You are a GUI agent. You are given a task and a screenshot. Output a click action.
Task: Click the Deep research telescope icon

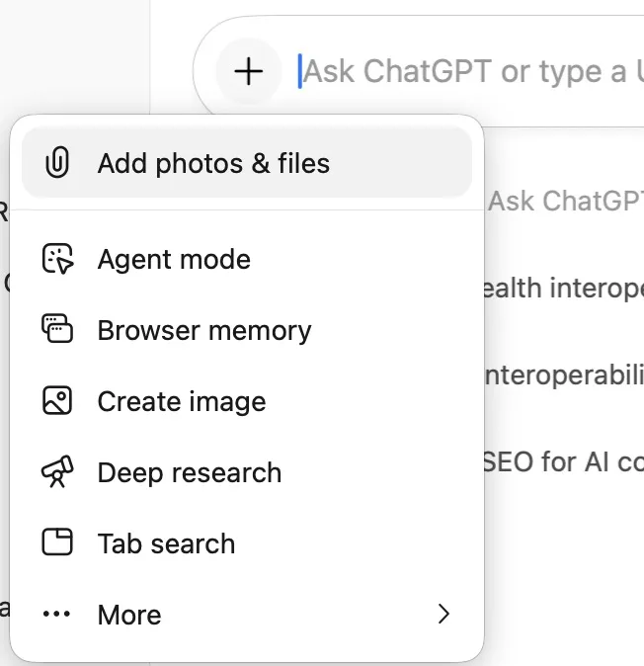(57, 471)
